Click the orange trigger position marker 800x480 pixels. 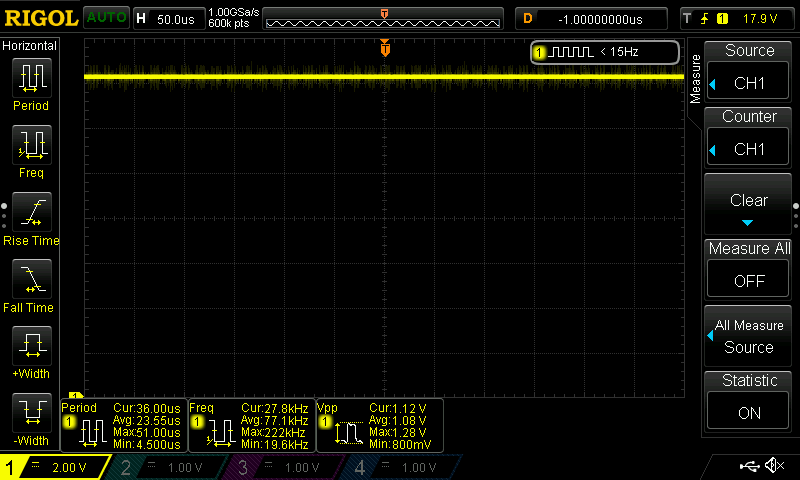pyautogui.click(x=385, y=48)
